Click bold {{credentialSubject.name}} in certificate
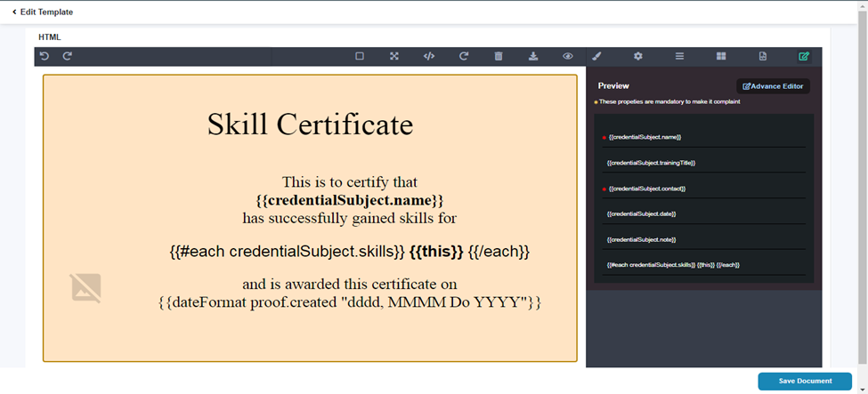868x394 pixels. [349, 199]
